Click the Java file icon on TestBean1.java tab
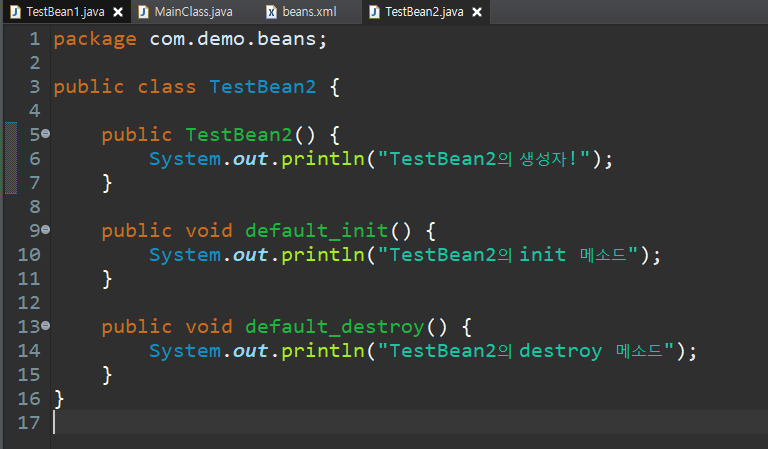Screen dimensions: 768x449 pos(16,12)
